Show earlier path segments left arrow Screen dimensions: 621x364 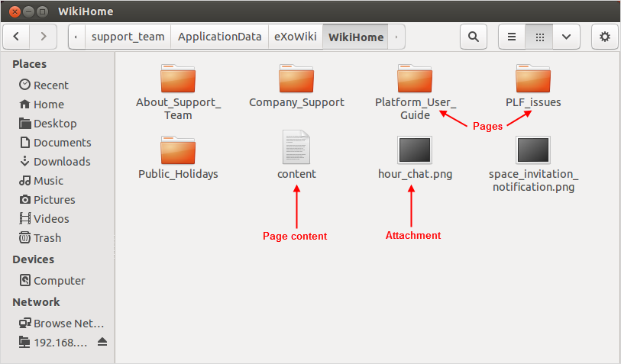[76, 37]
